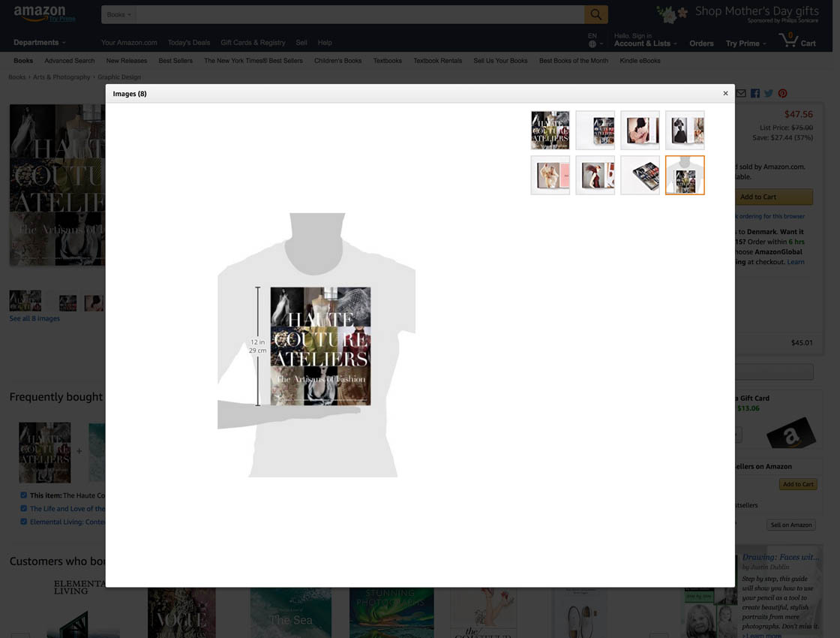Click the Amazon logo
Viewport: 840px width, 638px height.
point(40,14)
